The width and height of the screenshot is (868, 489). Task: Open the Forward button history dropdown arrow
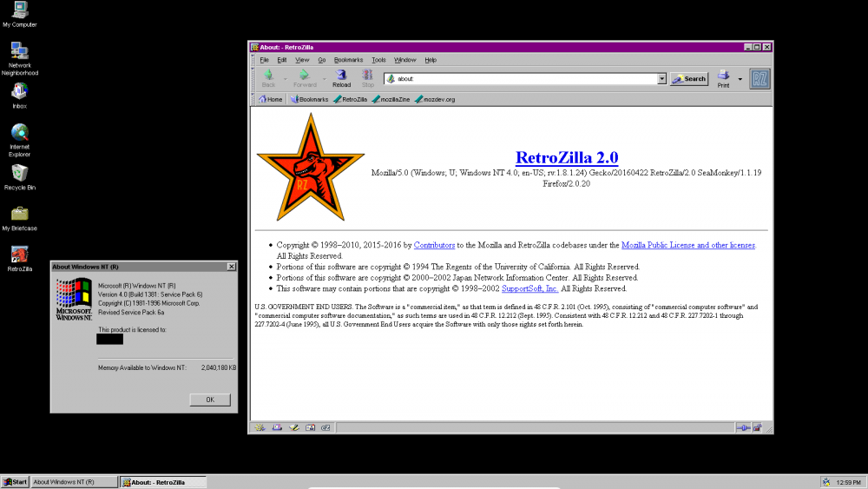(x=325, y=79)
